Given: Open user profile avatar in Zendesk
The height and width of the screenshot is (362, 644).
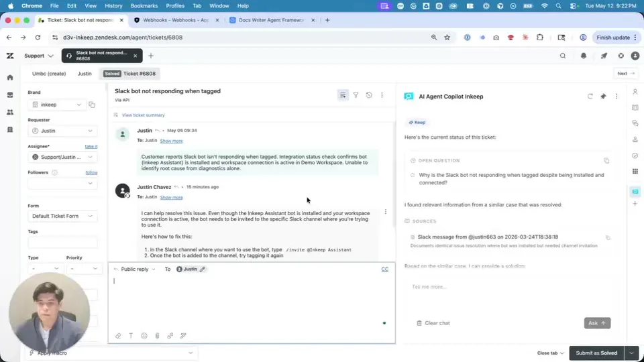Looking at the screenshot, I should (635, 56).
